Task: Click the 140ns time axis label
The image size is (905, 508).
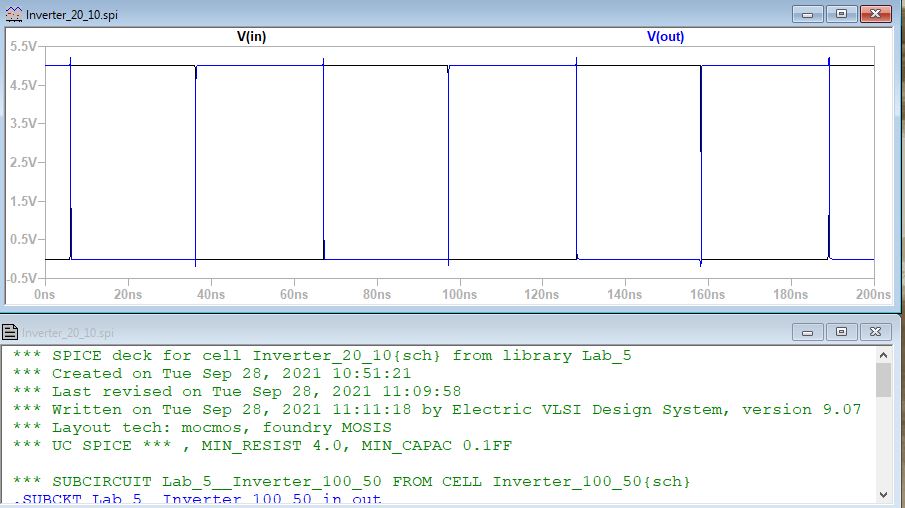Action: pos(624,294)
